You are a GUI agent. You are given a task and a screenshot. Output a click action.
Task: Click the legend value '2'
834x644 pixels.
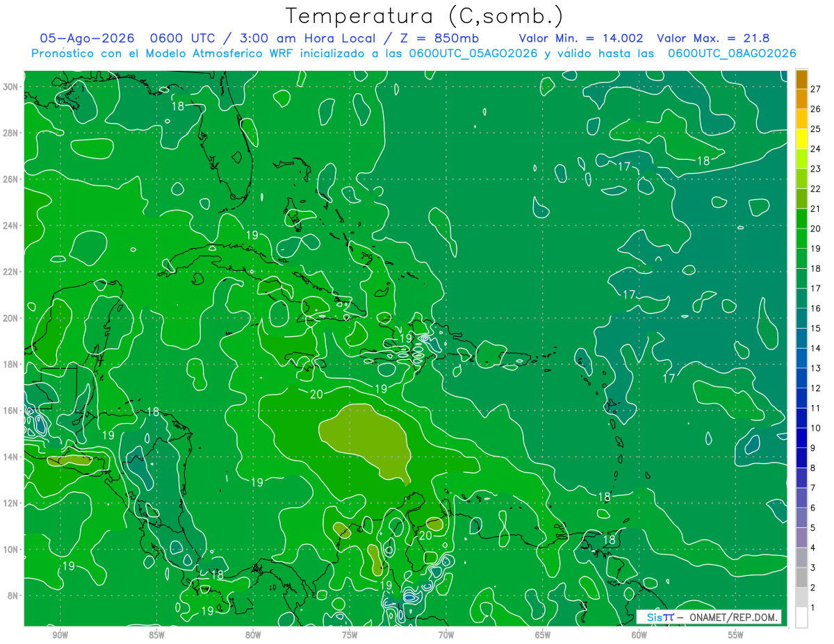click(x=813, y=588)
